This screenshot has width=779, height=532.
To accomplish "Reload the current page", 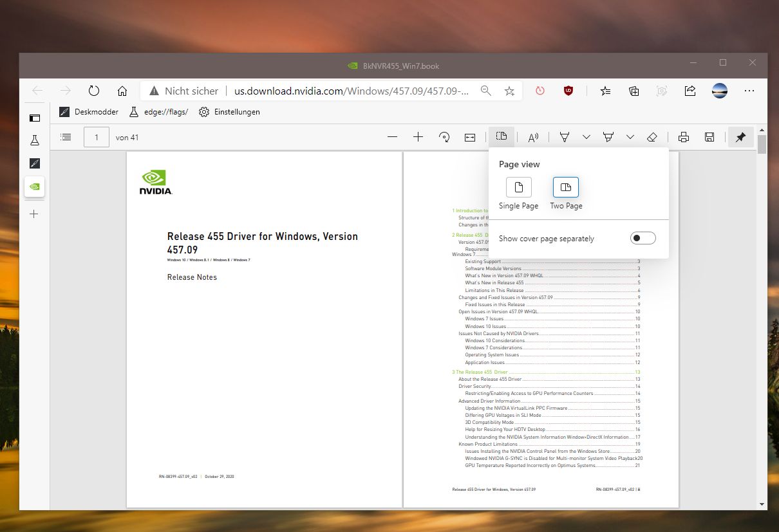I will point(94,91).
